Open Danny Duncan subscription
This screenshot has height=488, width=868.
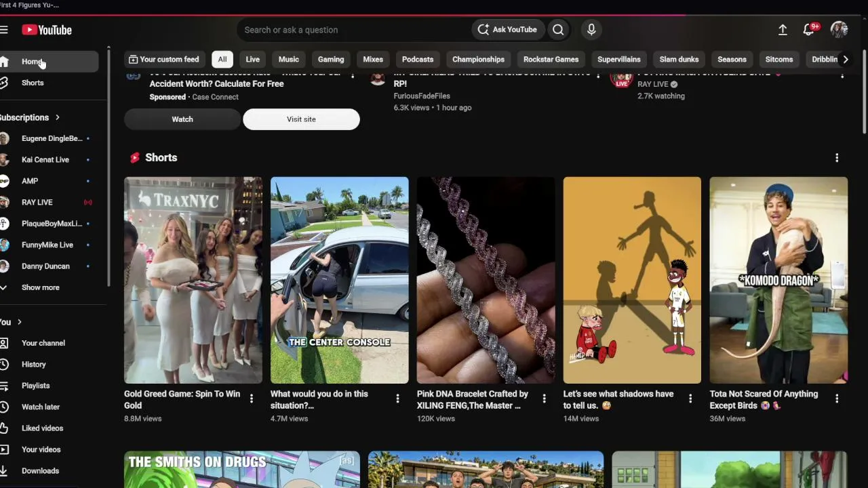(x=45, y=266)
